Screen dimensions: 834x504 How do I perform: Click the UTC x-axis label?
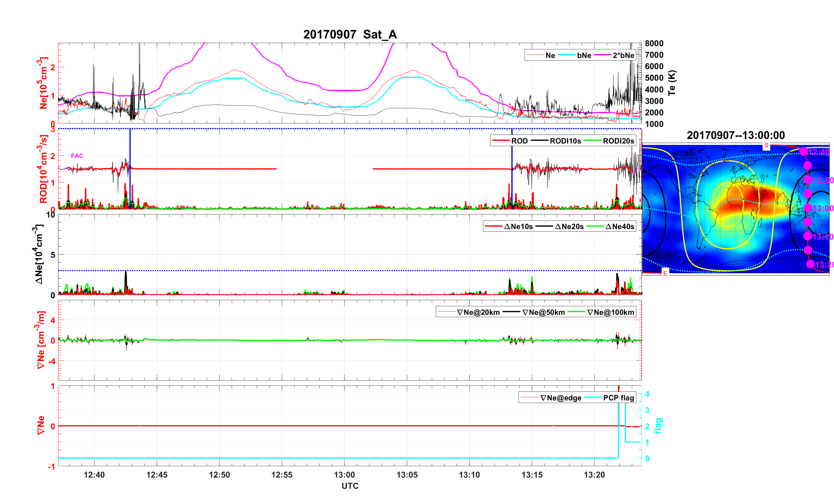pos(350,486)
